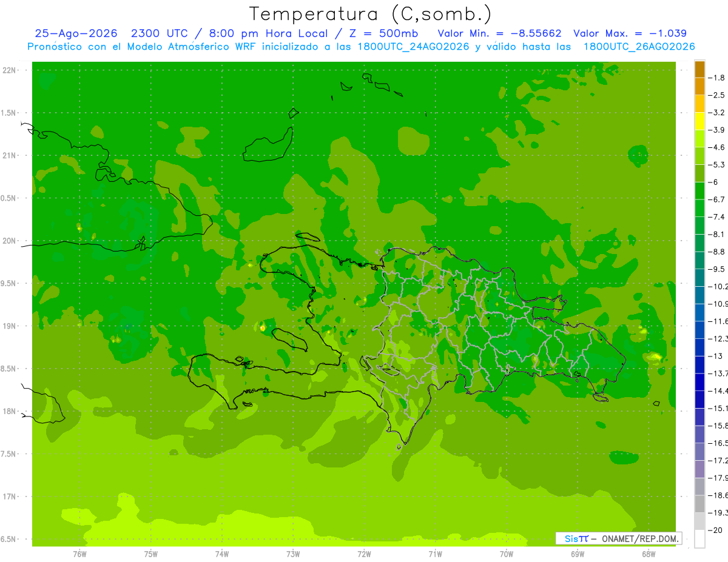
Task: Click the '-8.1' legend value
Action: 716,234
